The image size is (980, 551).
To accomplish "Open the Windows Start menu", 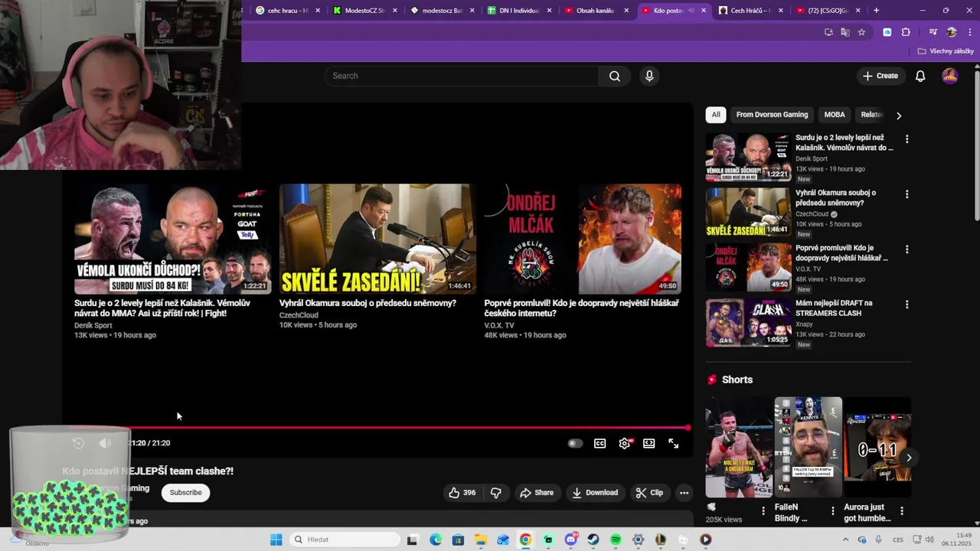I will pyautogui.click(x=276, y=540).
